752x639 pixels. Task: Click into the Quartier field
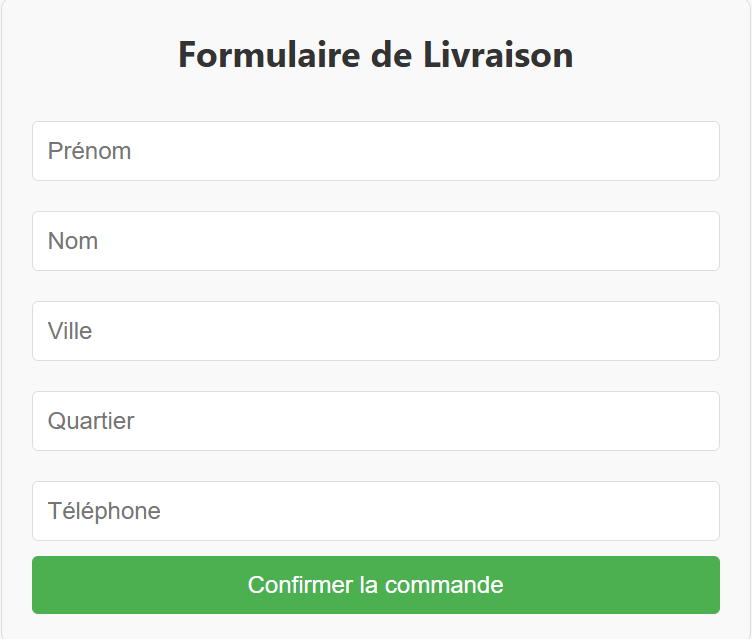coord(376,421)
